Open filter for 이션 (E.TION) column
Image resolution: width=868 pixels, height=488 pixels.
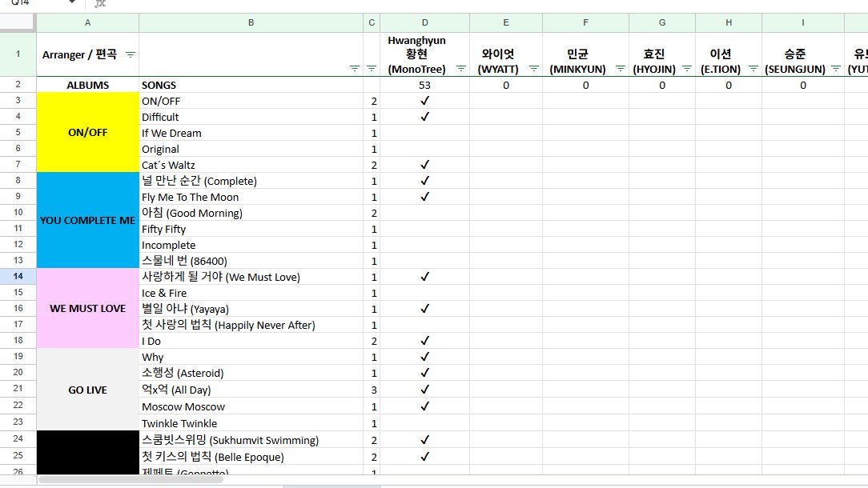coord(753,69)
